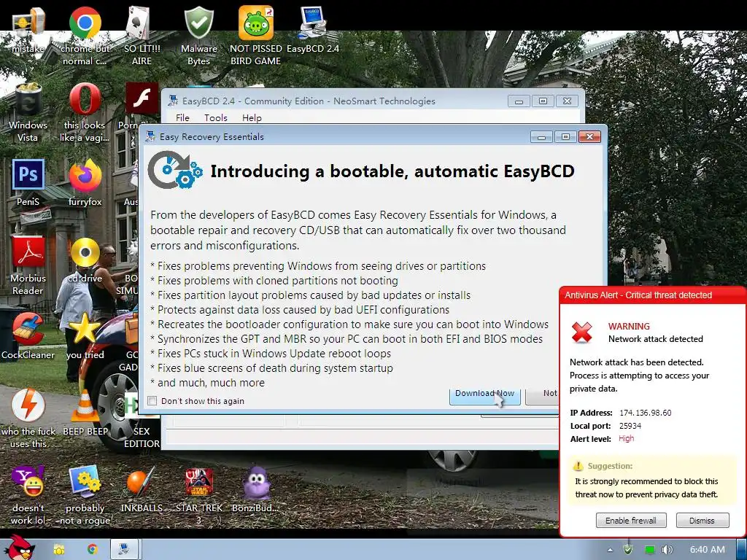Click the local port value 25934

[630, 426]
